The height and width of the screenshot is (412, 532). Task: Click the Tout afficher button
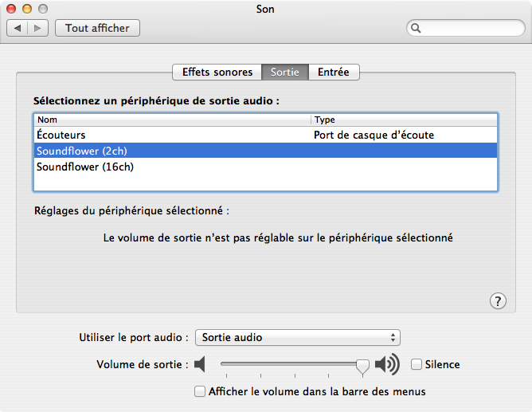(x=97, y=28)
